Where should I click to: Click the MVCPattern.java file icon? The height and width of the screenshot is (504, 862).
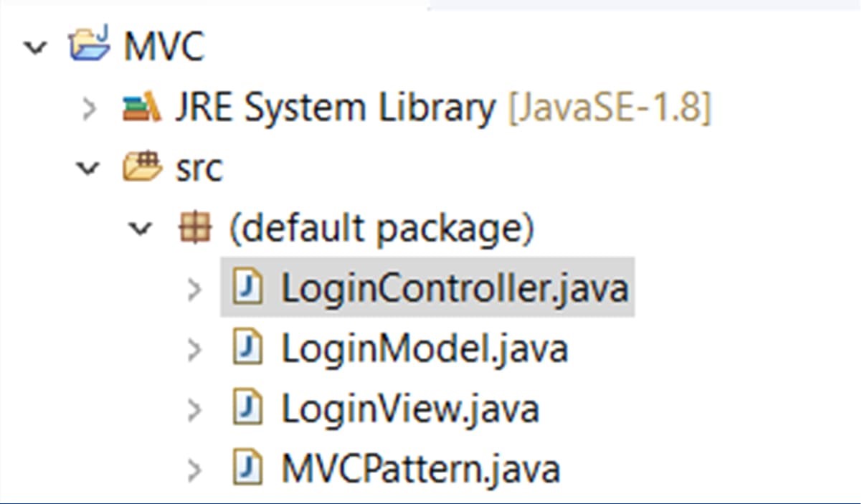tap(248, 469)
